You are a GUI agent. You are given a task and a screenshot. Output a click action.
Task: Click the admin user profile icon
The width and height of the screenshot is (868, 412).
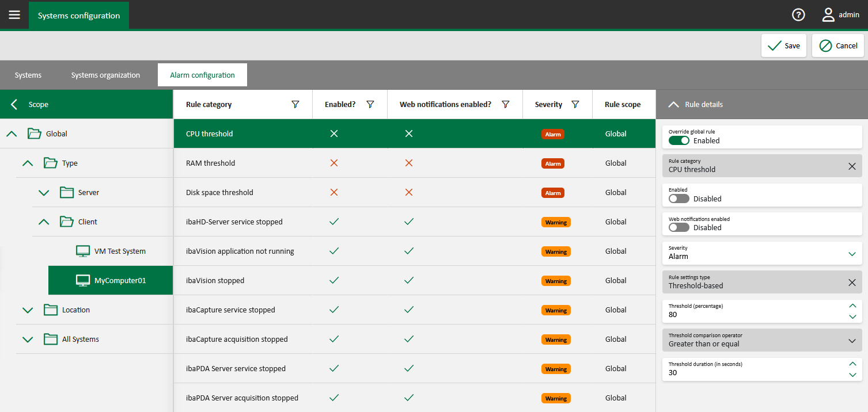coord(828,15)
